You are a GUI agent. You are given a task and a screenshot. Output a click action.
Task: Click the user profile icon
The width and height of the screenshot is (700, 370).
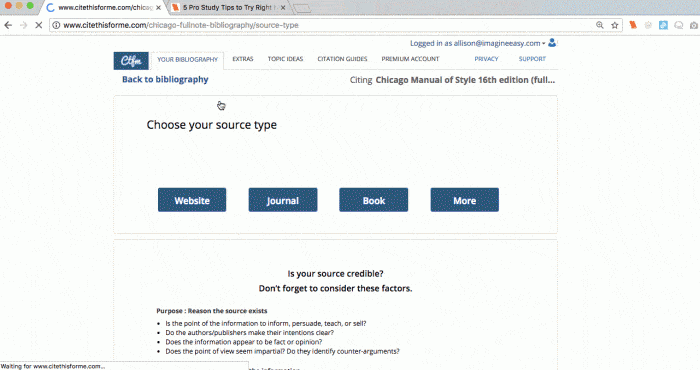click(x=552, y=43)
